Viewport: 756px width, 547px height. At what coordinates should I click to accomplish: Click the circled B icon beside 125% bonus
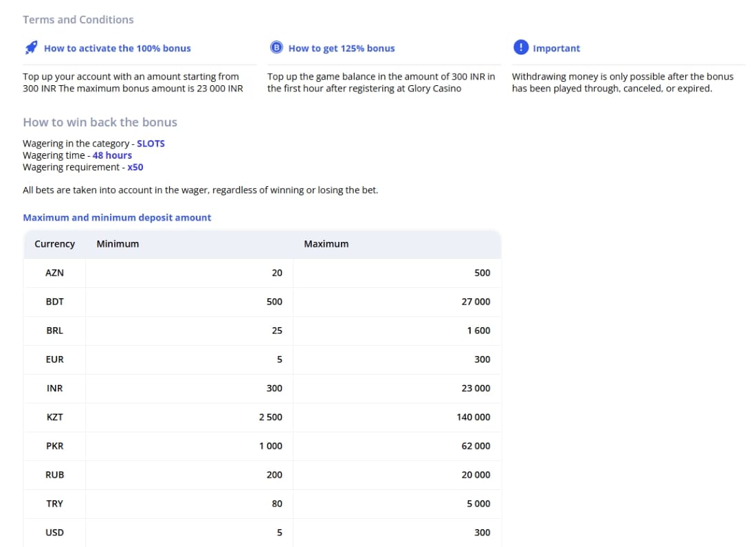click(x=276, y=47)
